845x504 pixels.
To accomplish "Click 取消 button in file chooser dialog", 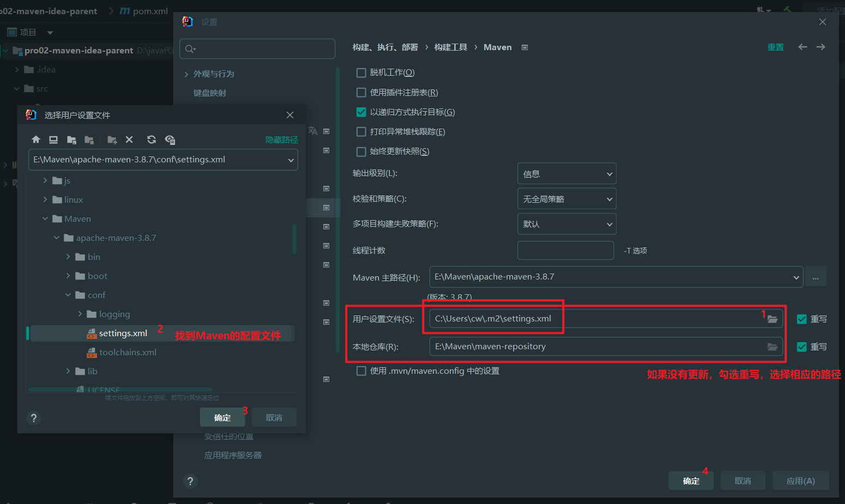I will point(274,417).
